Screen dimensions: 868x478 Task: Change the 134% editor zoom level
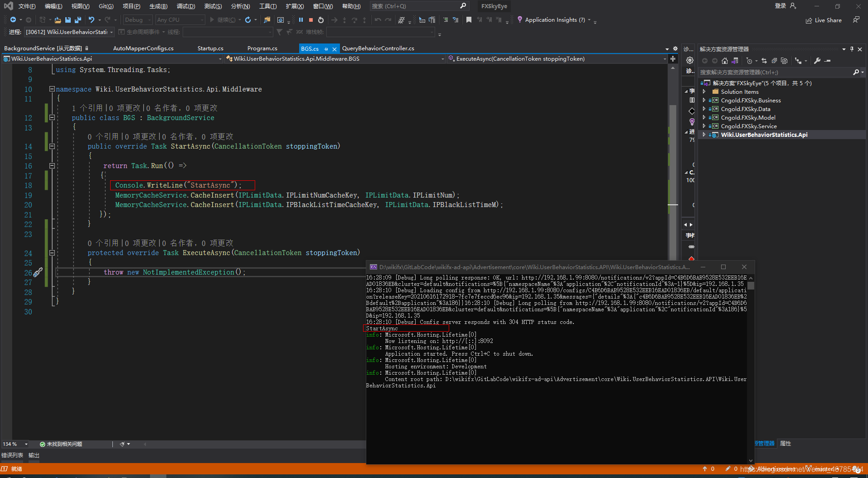click(14, 444)
